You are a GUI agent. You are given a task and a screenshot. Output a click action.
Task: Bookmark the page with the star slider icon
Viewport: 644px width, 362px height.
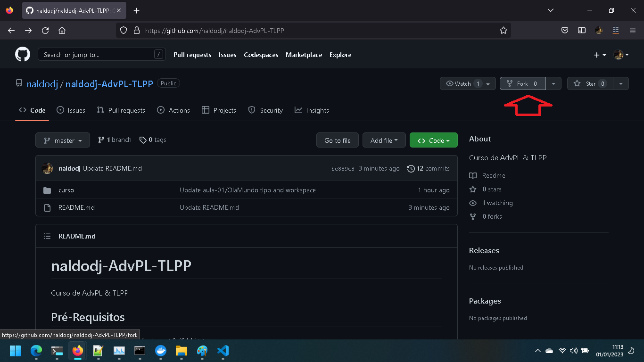(x=504, y=30)
